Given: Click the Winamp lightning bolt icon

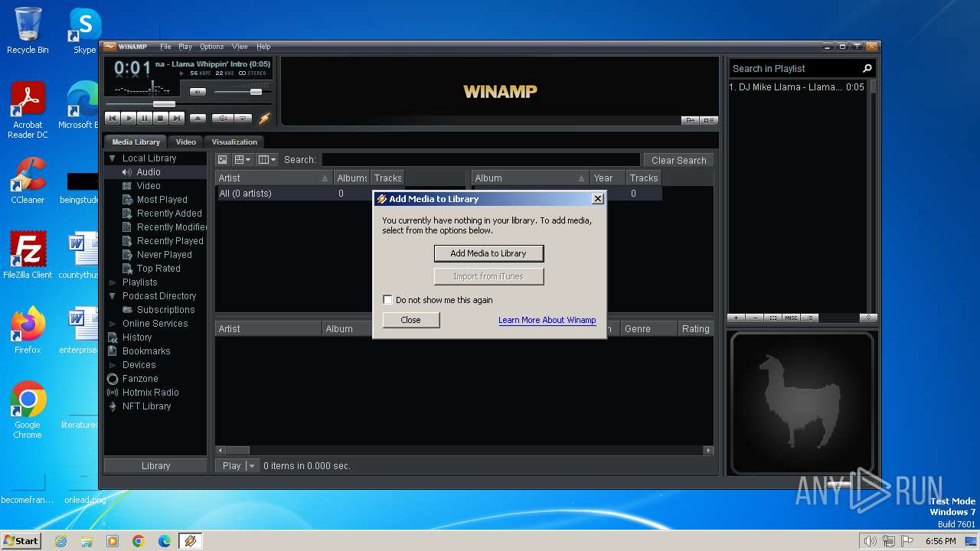Looking at the screenshot, I should [264, 118].
